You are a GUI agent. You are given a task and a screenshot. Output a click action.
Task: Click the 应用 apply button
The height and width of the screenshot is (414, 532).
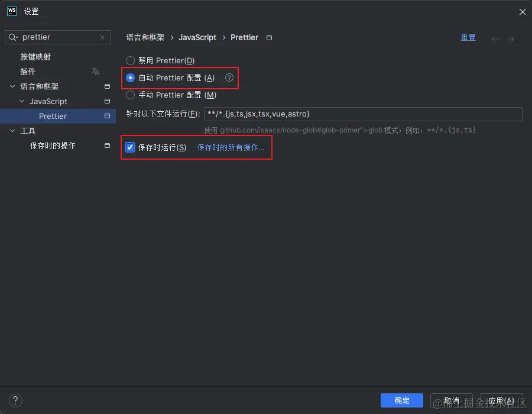pos(501,400)
